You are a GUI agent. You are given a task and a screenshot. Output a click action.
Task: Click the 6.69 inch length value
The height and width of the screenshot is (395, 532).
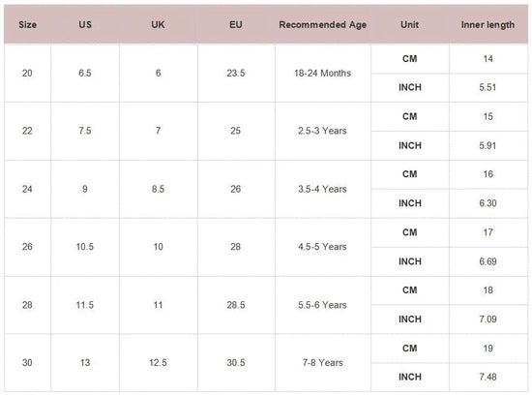(x=488, y=261)
